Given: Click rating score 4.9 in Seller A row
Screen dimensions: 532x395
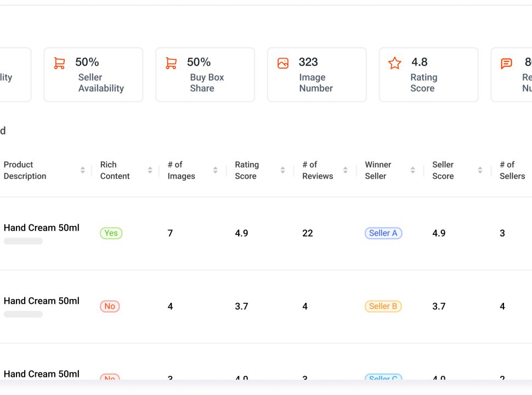Looking at the screenshot, I should pyautogui.click(x=241, y=233).
